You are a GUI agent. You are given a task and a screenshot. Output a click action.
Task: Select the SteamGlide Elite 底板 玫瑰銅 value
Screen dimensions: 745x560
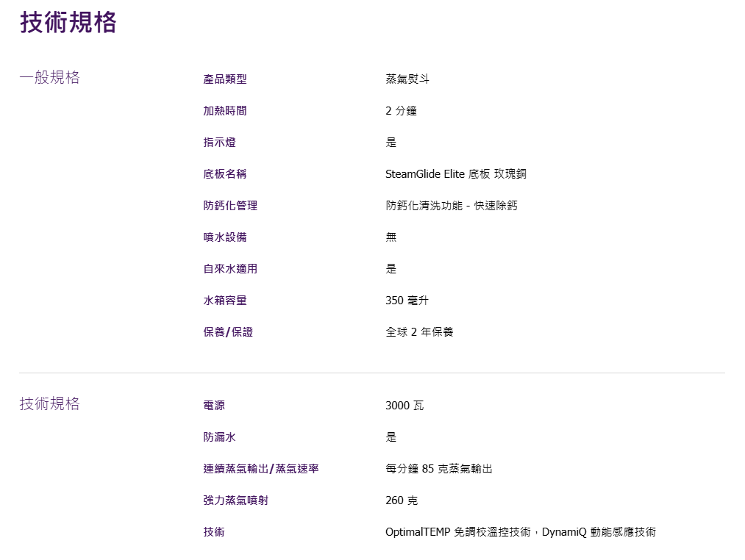coord(455,174)
